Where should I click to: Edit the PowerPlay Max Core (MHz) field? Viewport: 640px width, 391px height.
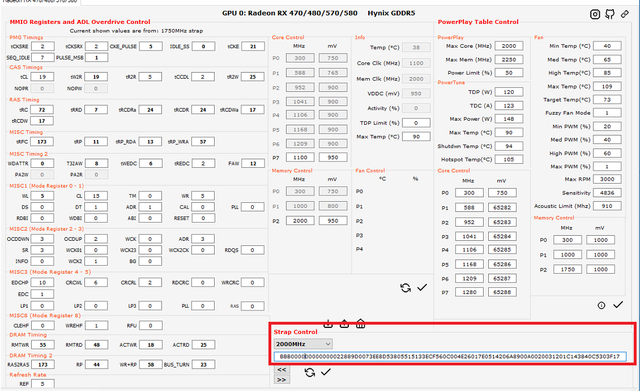tap(509, 46)
